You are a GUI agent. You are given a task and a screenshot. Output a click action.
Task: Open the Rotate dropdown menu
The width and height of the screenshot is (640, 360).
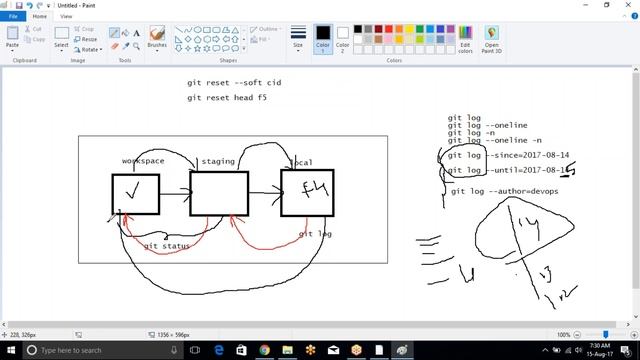88,49
